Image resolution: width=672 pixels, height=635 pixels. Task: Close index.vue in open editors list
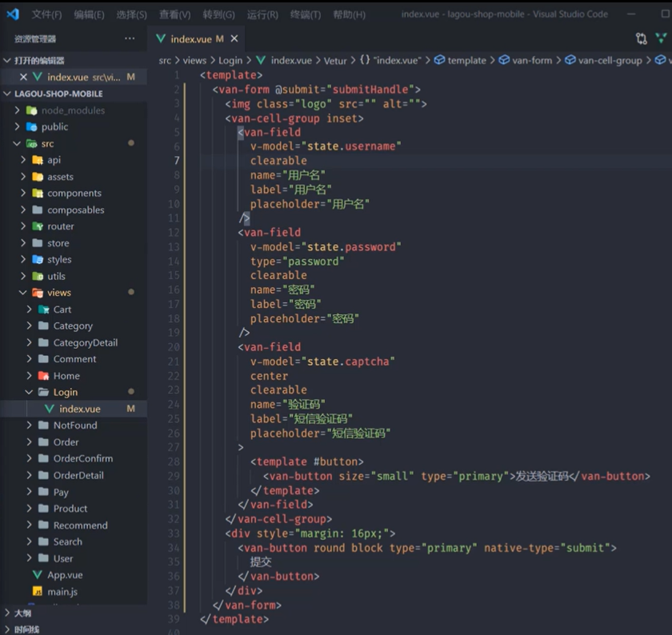pyautogui.click(x=23, y=77)
